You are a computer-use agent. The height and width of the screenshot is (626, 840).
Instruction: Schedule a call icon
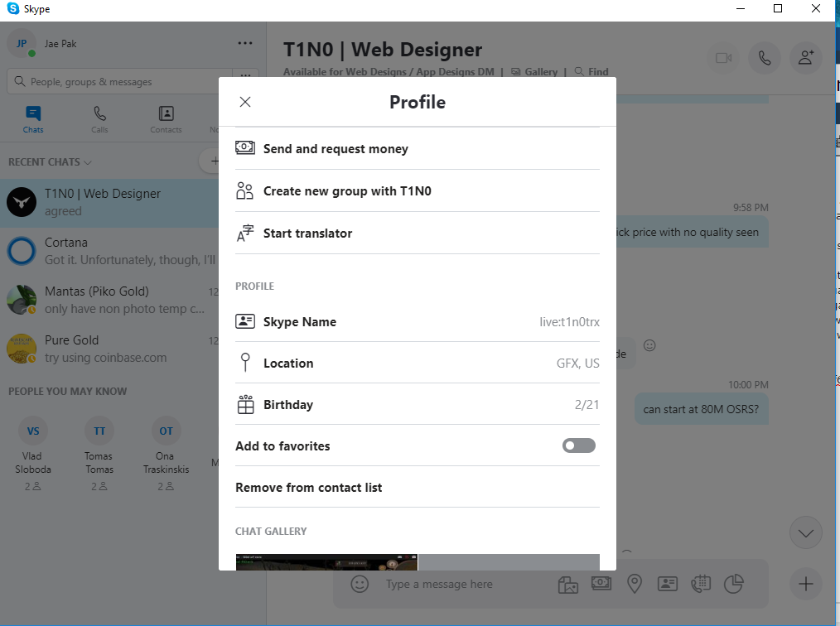pyautogui.click(x=701, y=584)
